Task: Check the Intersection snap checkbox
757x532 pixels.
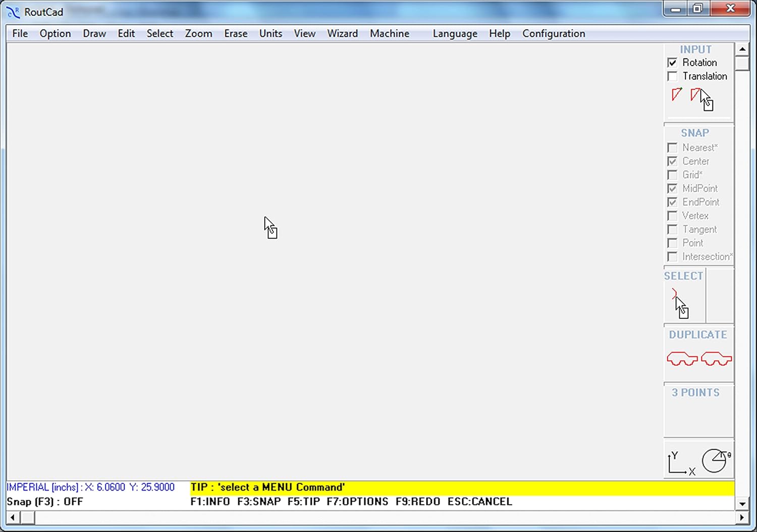Action: click(x=672, y=257)
